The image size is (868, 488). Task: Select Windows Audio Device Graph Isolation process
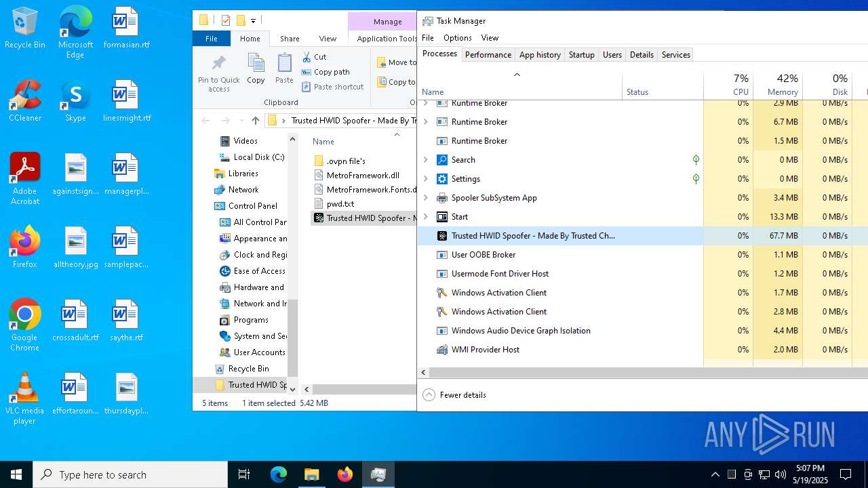coord(642,331)
